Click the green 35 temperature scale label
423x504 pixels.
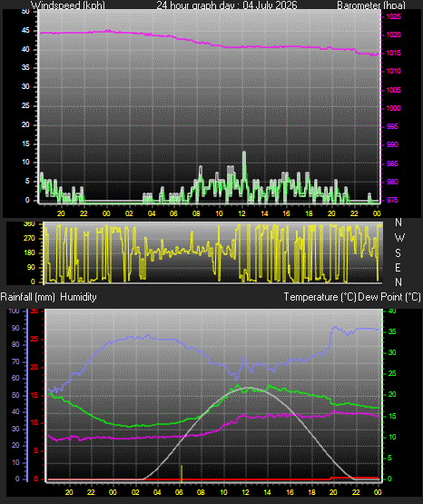point(392,332)
